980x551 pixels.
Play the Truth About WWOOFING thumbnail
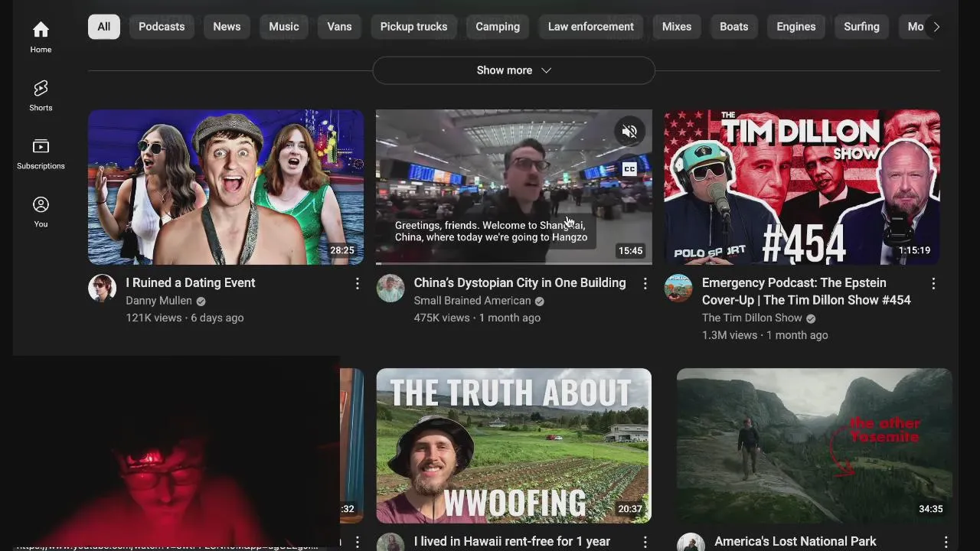[514, 446]
